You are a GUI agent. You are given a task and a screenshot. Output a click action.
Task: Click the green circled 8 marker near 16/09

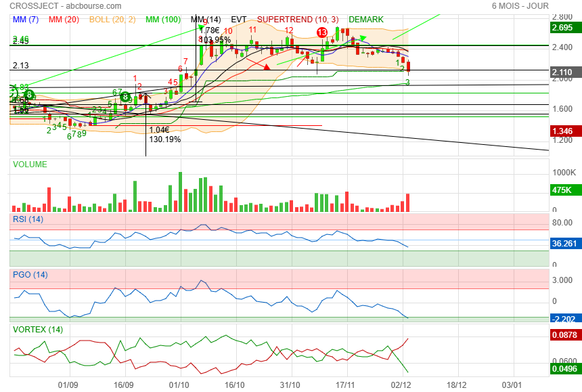click(x=125, y=97)
